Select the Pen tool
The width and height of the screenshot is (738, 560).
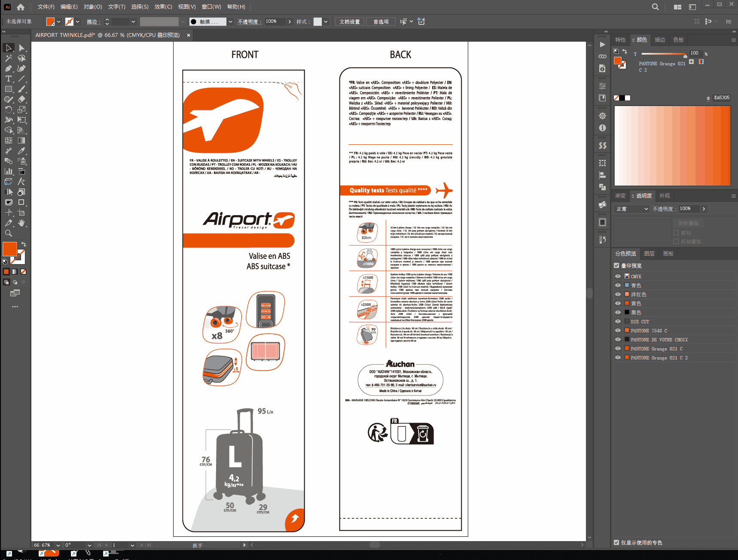(9, 68)
